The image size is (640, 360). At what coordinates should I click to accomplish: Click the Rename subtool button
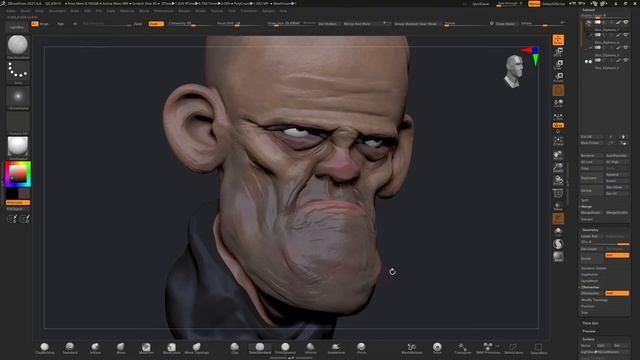point(591,156)
